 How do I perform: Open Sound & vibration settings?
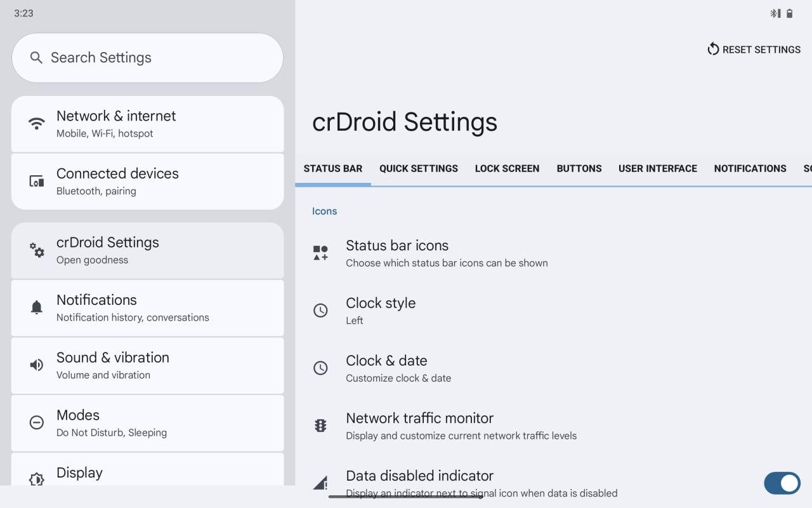pos(148,366)
